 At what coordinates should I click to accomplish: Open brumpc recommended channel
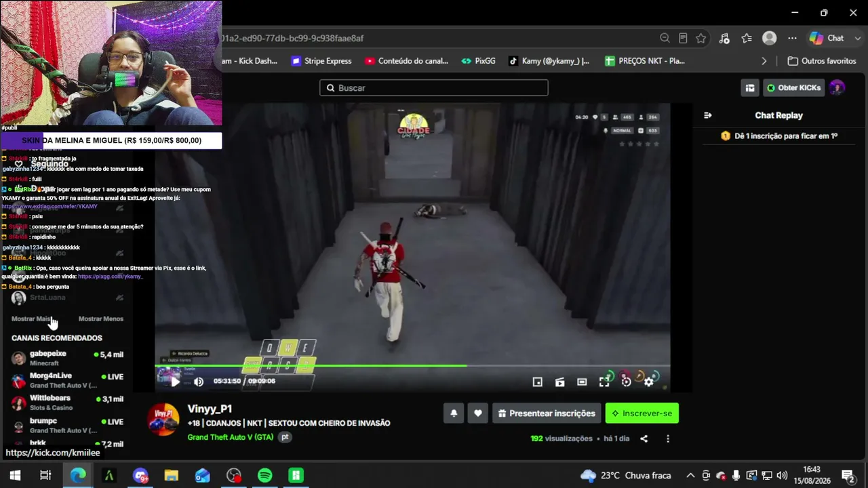click(x=67, y=425)
